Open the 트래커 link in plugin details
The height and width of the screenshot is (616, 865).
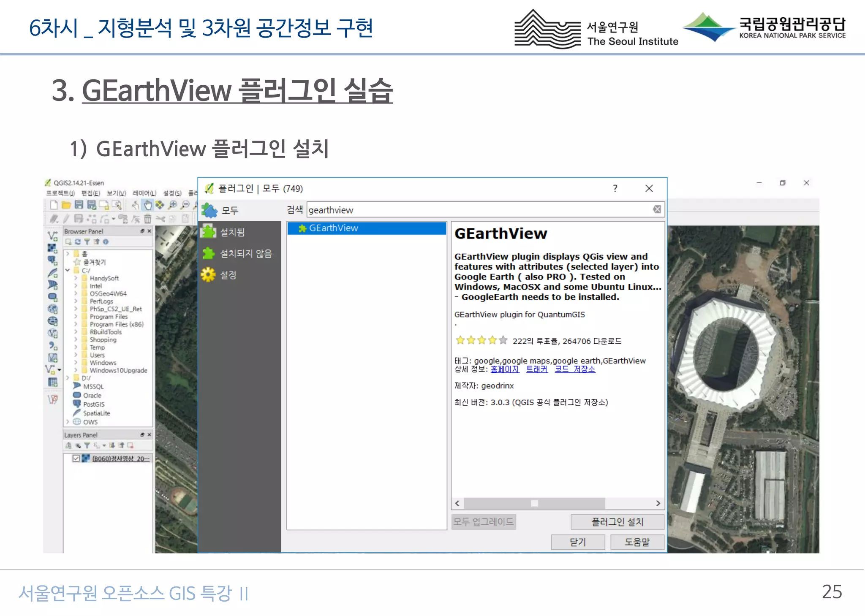click(537, 369)
